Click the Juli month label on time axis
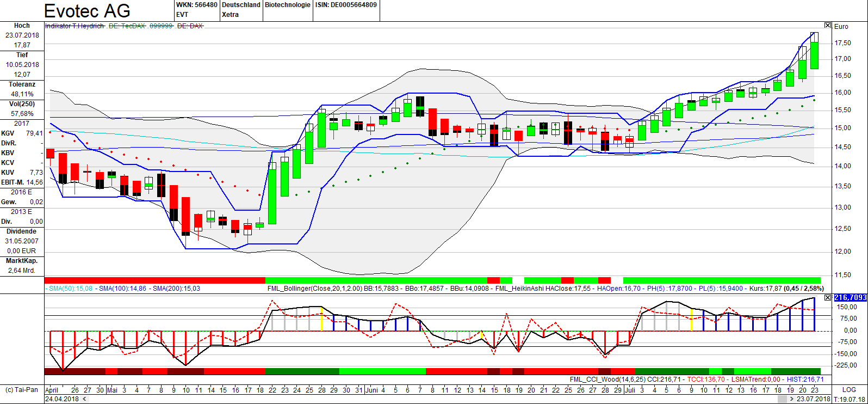This screenshot has width=868, height=404. (x=630, y=390)
